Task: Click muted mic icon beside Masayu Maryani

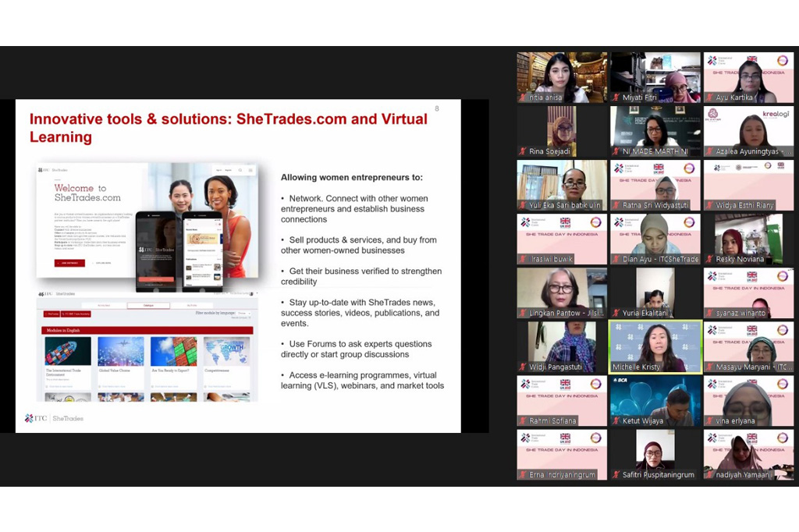Action: point(710,367)
